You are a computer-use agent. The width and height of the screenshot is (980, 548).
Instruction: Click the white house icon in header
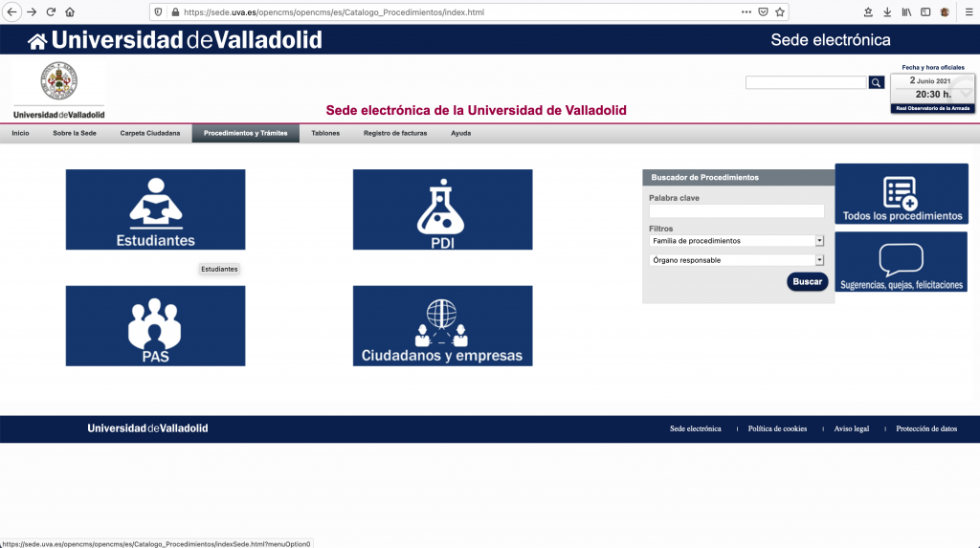point(37,40)
